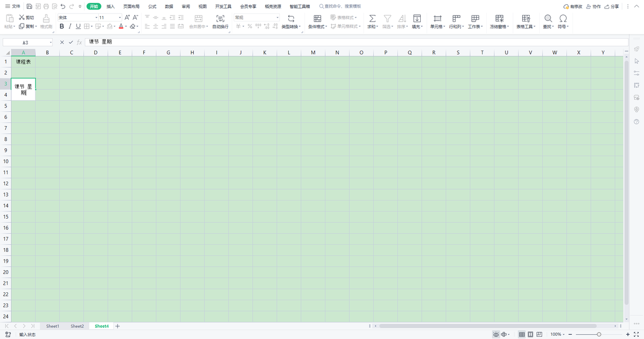644x339 pixels.
Task: Click the Undo arrow icon
Action: [63, 6]
